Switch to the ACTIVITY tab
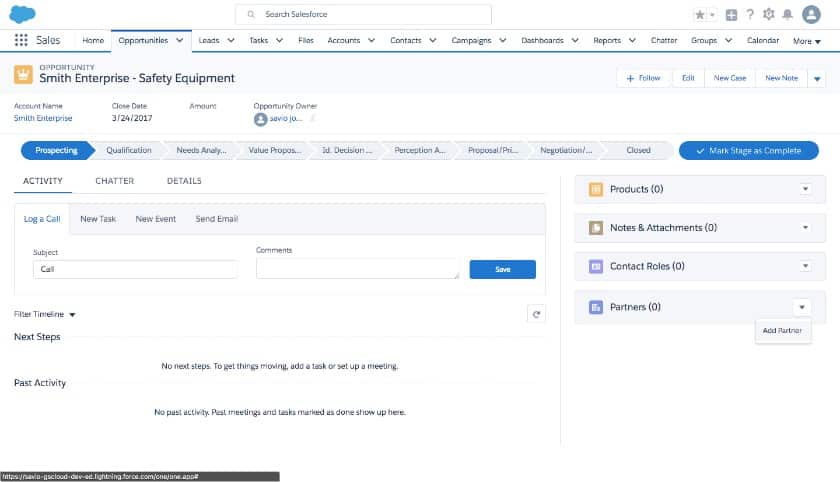This screenshot has height=482, width=840. click(x=43, y=181)
